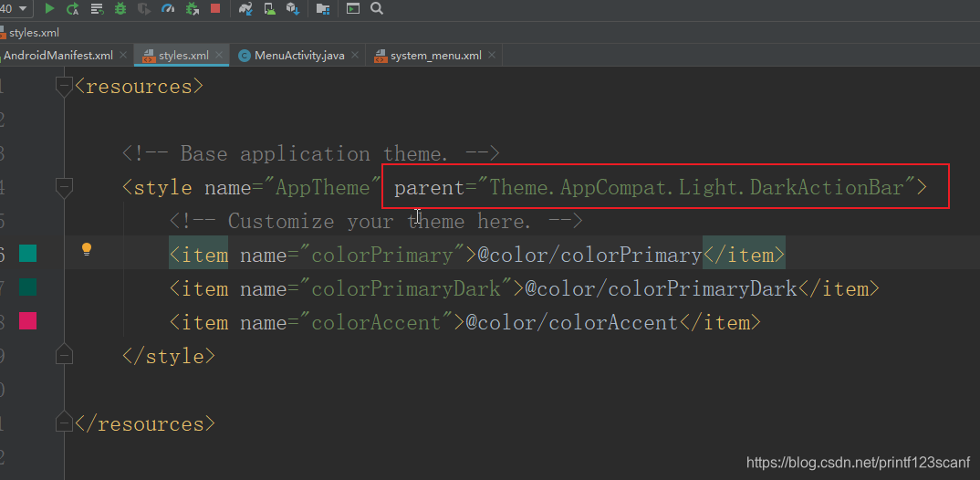Open device selector dropdown ending in 40
The width and height of the screenshot is (980, 480).
16,8
